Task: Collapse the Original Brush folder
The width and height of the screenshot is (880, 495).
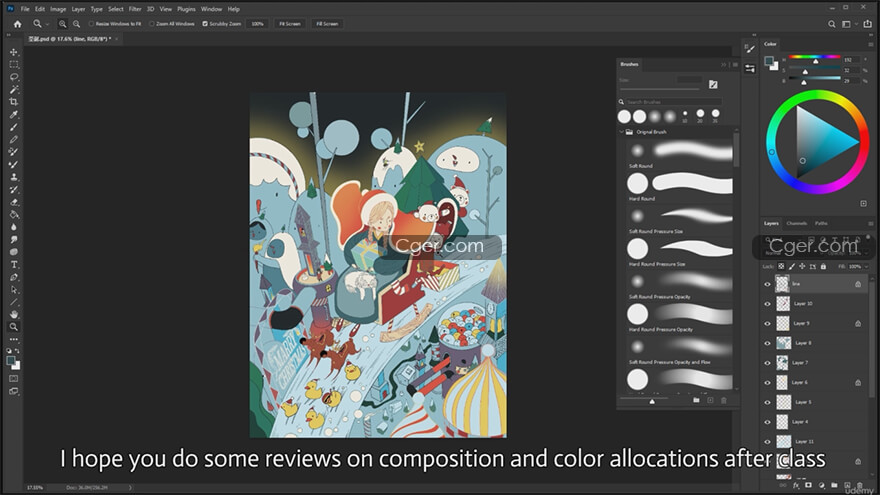Action: click(621, 132)
